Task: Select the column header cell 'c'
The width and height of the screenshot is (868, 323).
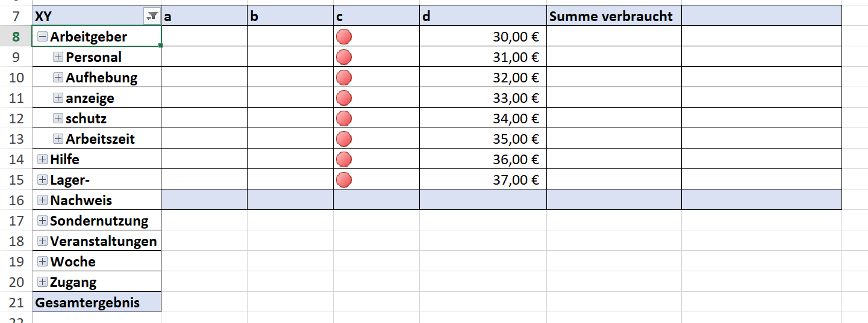Action: [376, 16]
